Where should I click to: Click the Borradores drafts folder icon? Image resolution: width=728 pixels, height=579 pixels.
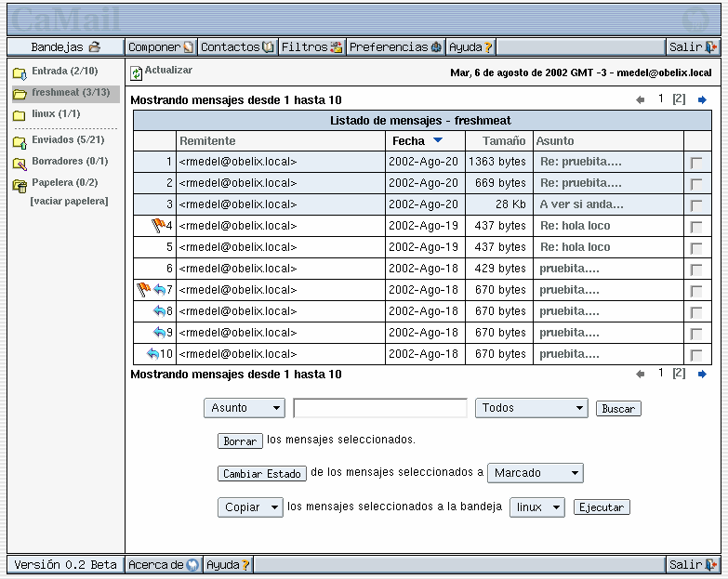[19, 163]
